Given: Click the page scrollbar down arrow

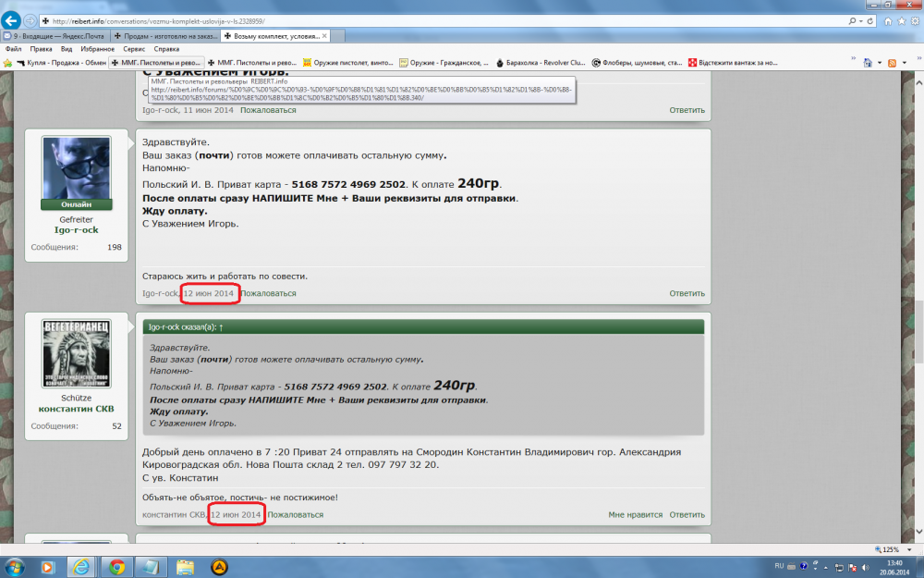Looking at the screenshot, I should [918, 532].
